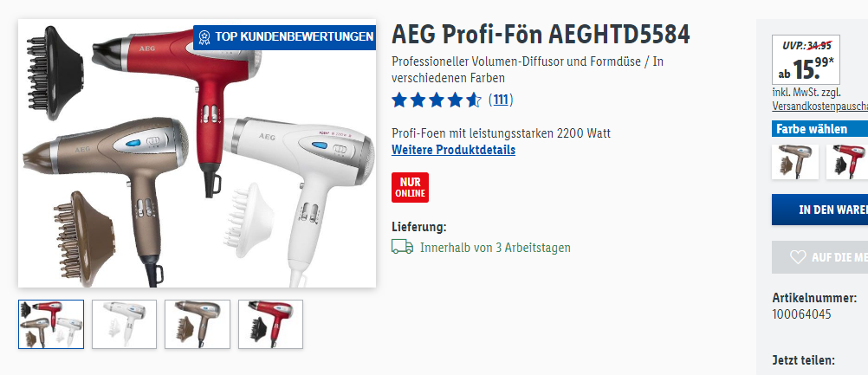Screen dimensions: 868x375
Task: Click the Farbe wählen header
Action: [x=819, y=129]
